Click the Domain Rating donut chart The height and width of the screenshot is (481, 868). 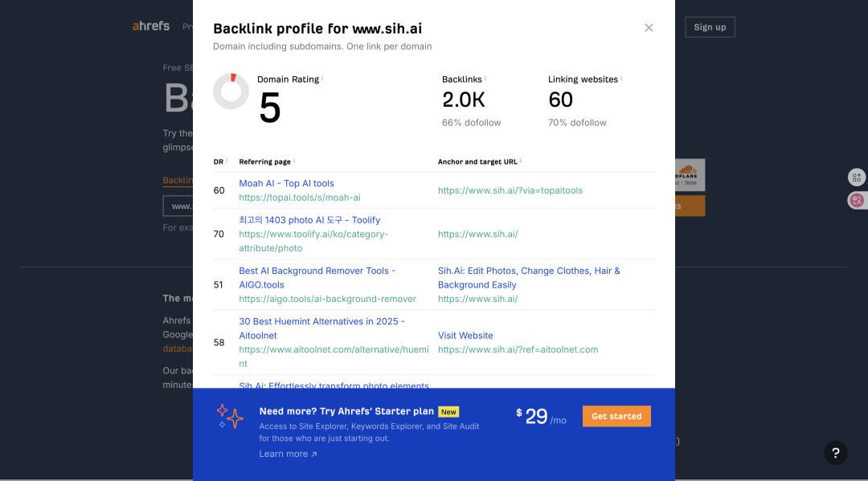[231, 92]
